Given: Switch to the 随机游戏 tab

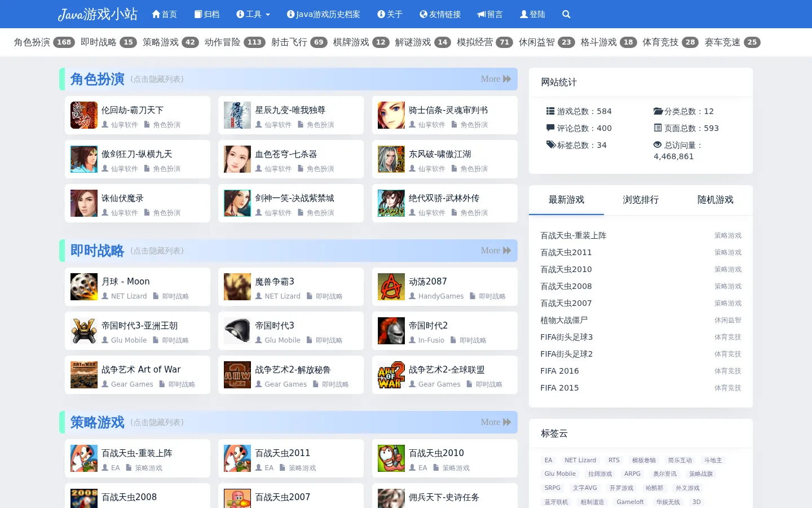Looking at the screenshot, I should [x=715, y=200].
